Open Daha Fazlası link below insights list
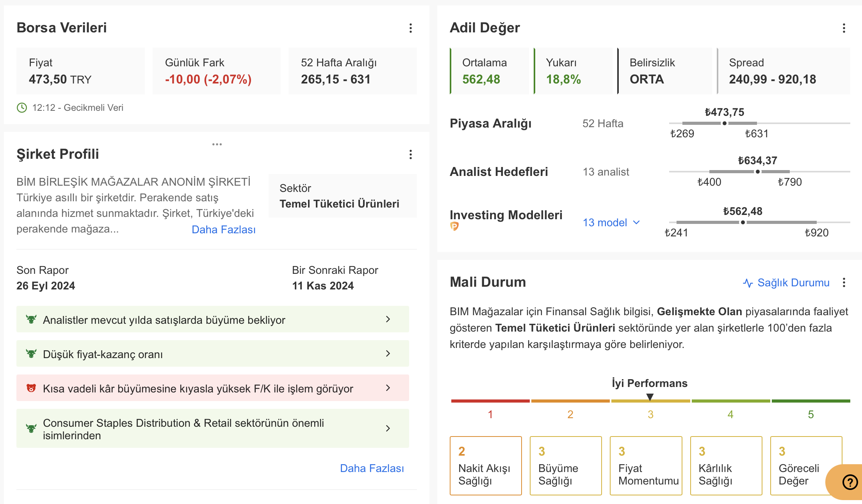Image resolution: width=862 pixels, height=504 pixels. [x=372, y=468]
